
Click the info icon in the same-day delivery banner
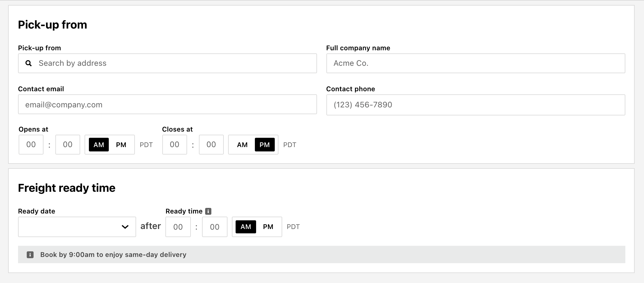(x=30, y=255)
